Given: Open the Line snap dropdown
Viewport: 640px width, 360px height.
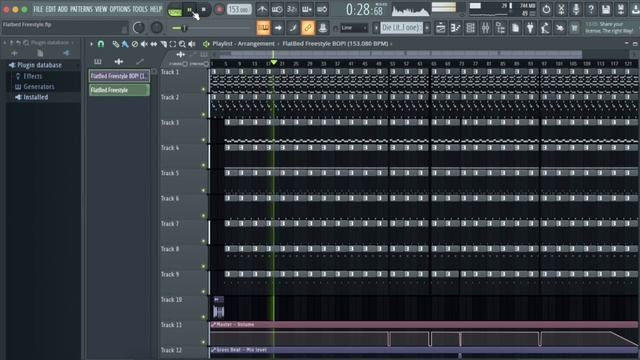Looking at the screenshot, I should (x=354, y=28).
